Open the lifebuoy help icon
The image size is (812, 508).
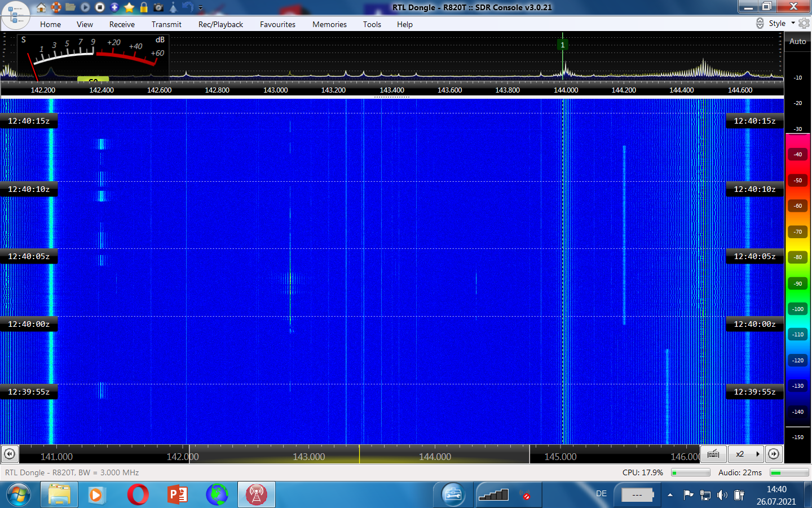coord(56,7)
